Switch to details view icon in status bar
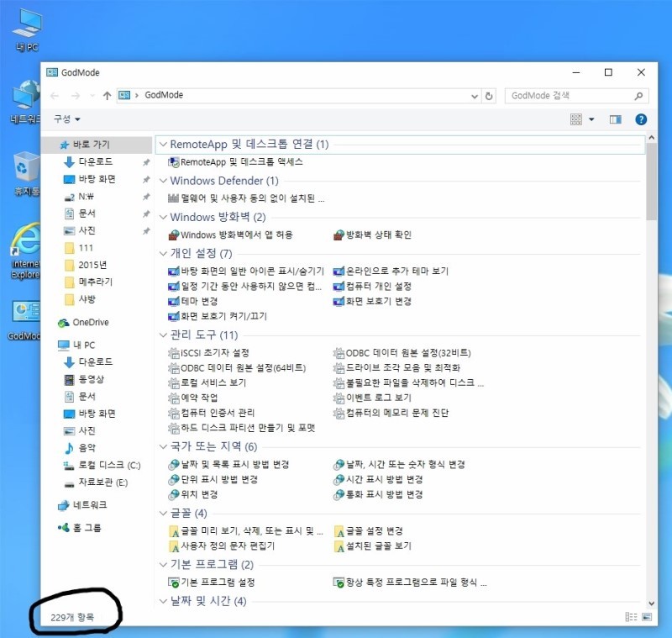Image resolution: width=672 pixels, height=638 pixels. (x=631, y=616)
